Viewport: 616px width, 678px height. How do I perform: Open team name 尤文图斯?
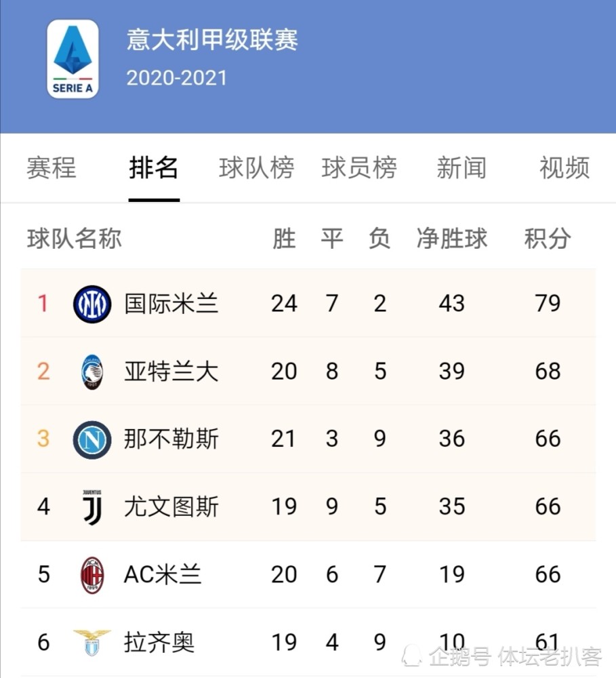tap(171, 506)
